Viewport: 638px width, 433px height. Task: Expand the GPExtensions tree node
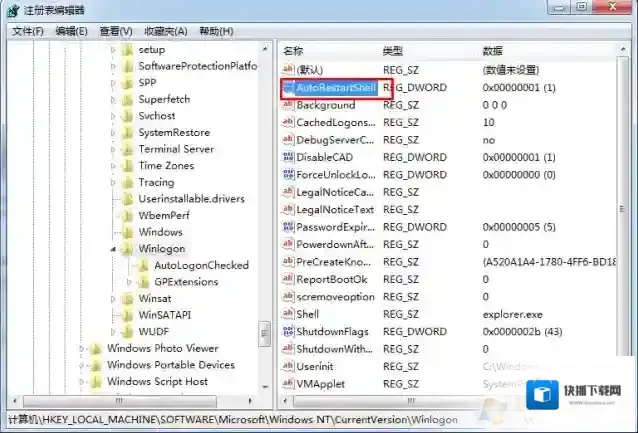coord(128,282)
